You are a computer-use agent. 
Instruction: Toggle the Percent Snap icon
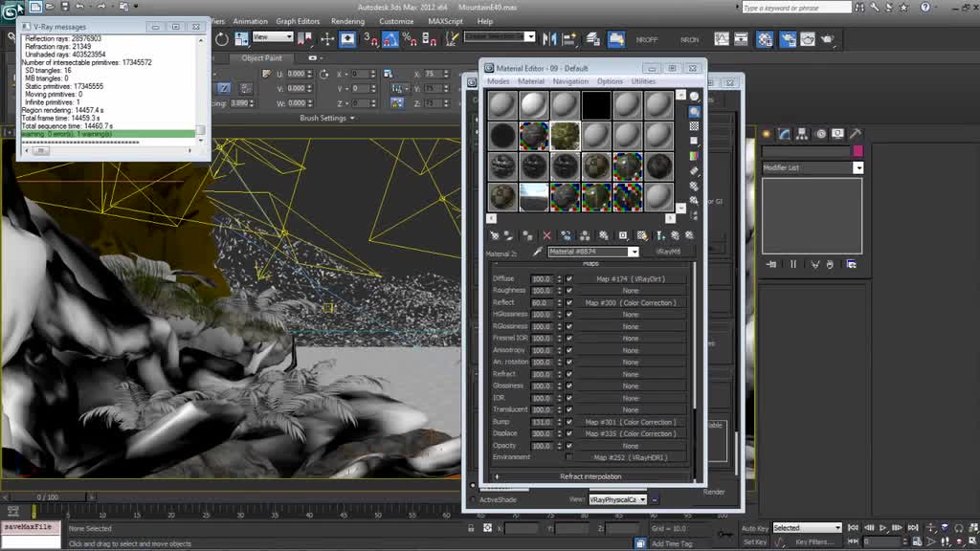(x=410, y=39)
